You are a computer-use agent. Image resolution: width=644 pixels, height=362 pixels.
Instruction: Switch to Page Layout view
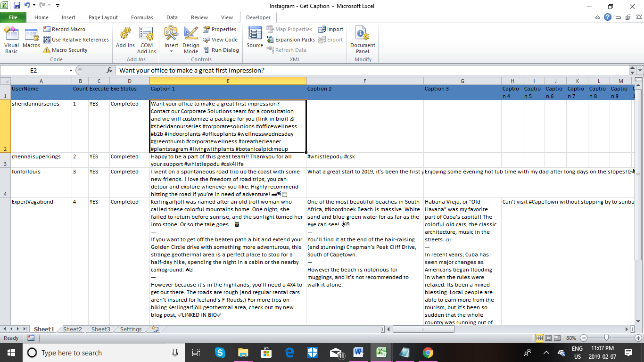click(x=548, y=338)
